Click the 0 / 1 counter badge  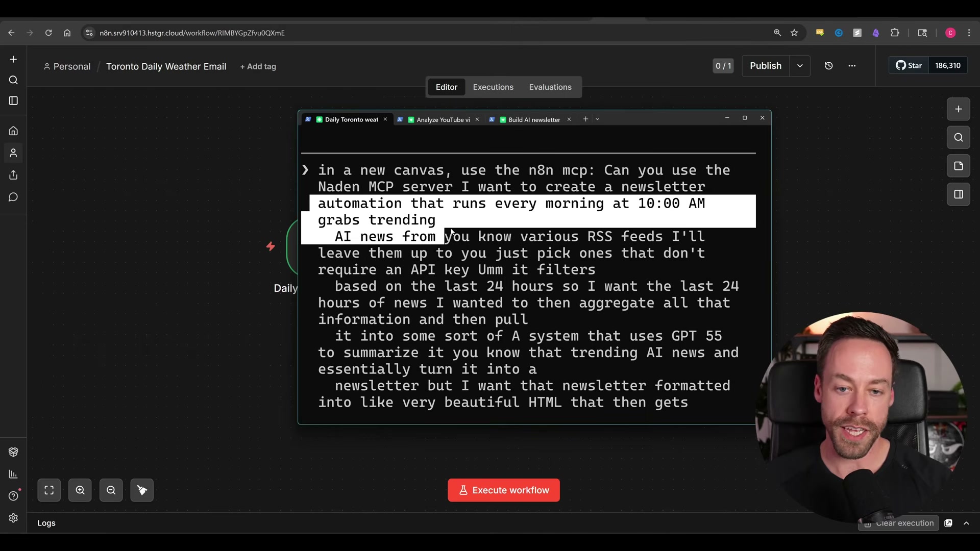click(723, 66)
